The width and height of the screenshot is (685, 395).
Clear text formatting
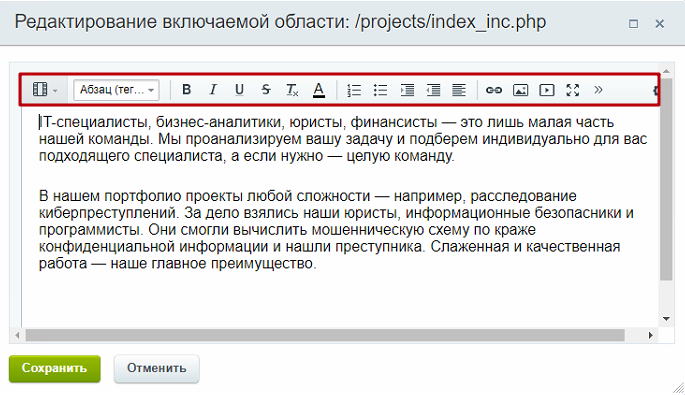(292, 90)
